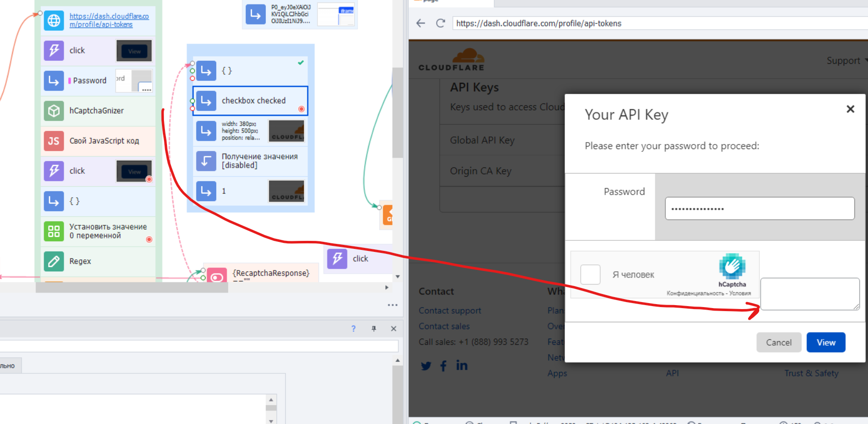Click the arrow icon of the checkbox checked action

[x=206, y=101]
